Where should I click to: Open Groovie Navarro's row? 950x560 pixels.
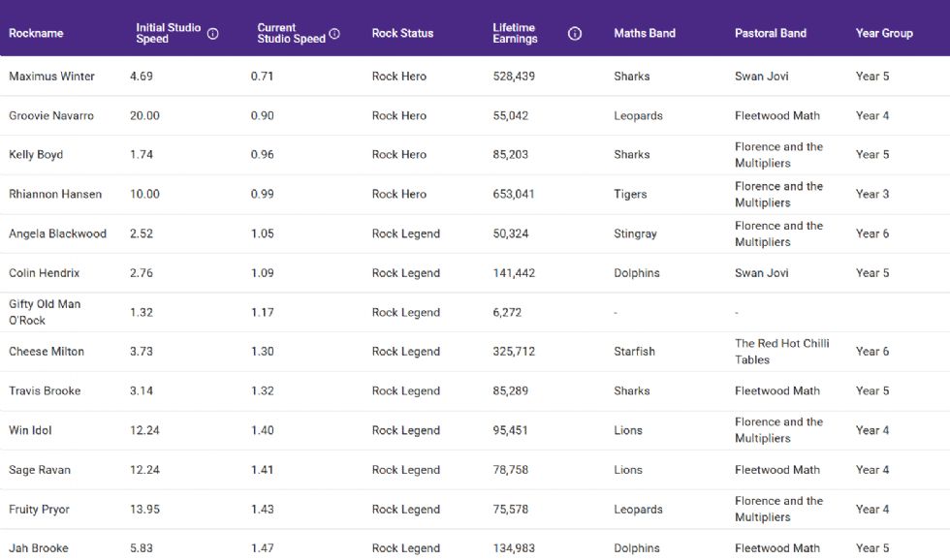[x=51, y=116]
